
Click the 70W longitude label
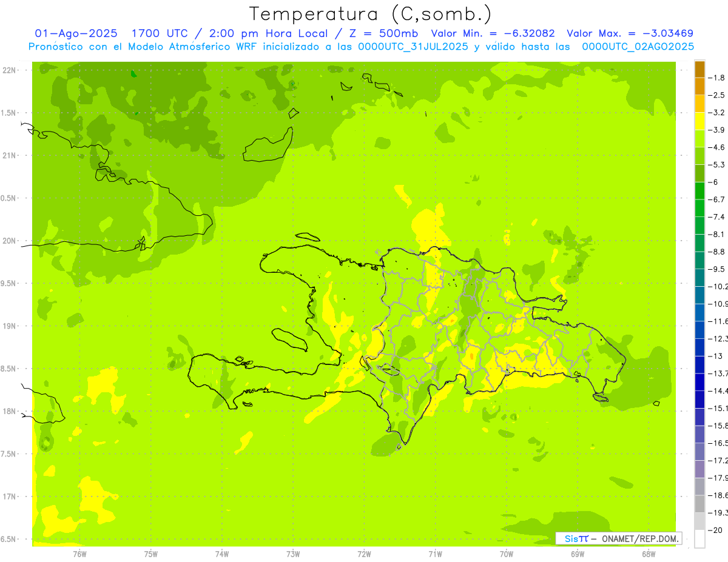[x=506, y=554]
